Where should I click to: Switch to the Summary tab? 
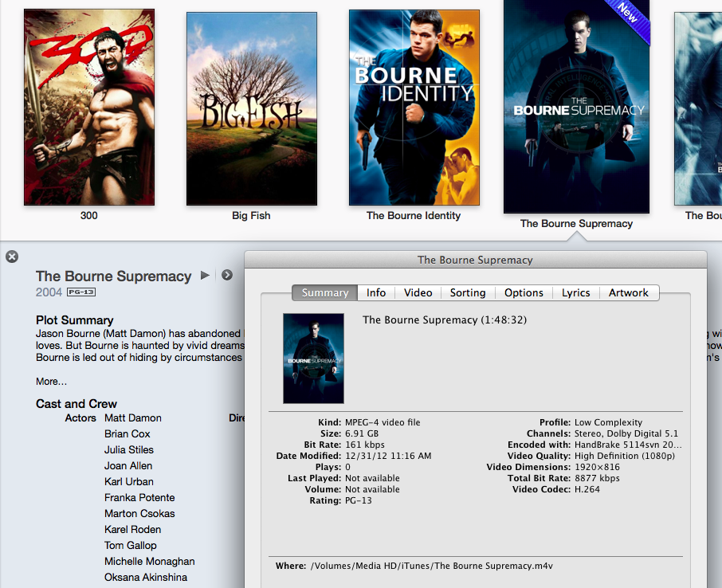pyautogui.click(x=324, y=293)
